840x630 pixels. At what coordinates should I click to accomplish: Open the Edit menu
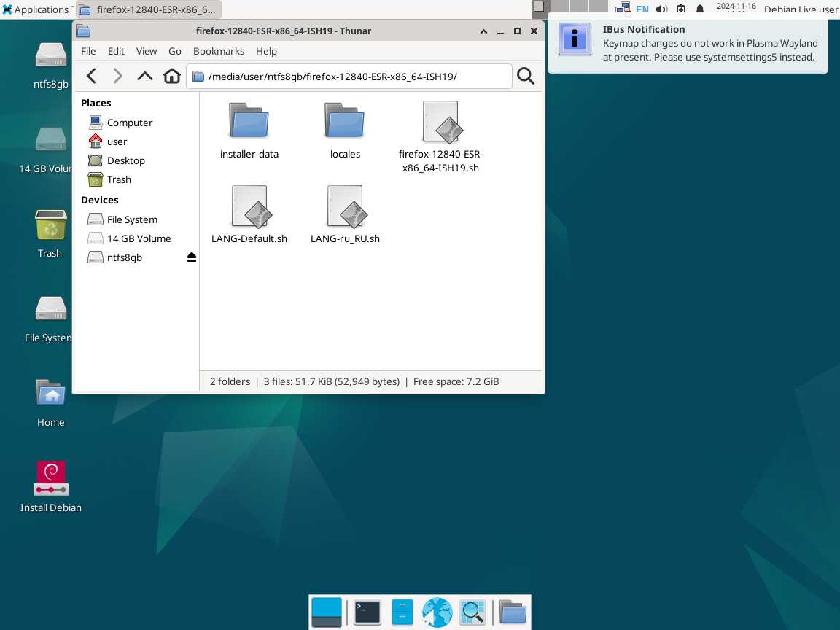click(116, 52)
